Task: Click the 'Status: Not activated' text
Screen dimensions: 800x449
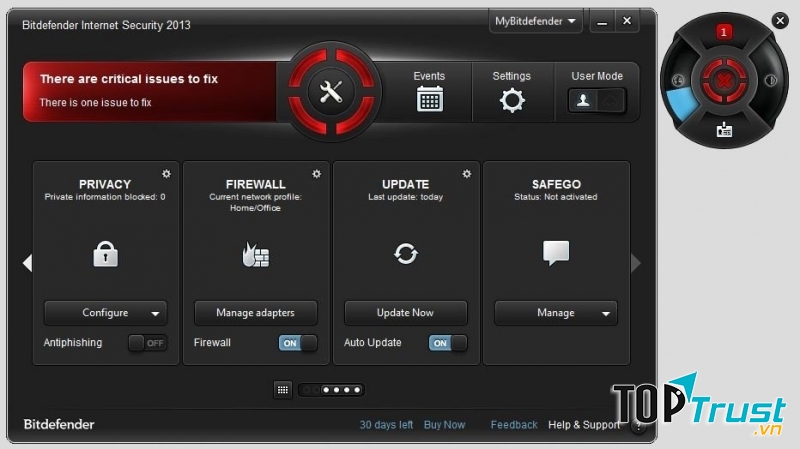Action: pos(556,197)
